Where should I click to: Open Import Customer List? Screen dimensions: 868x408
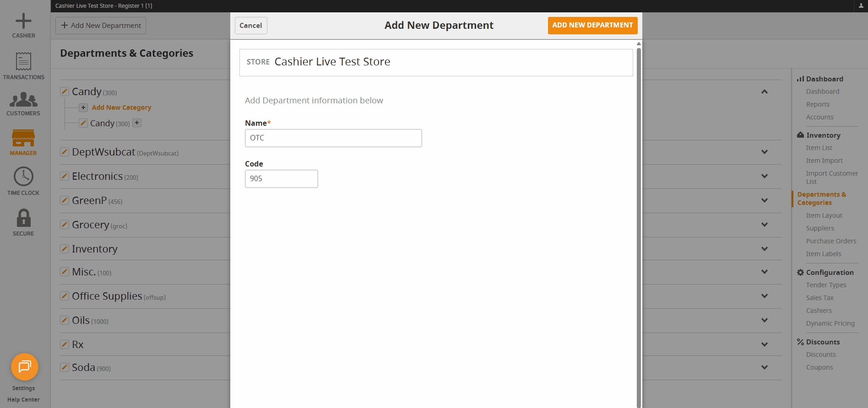click(832, 177)
